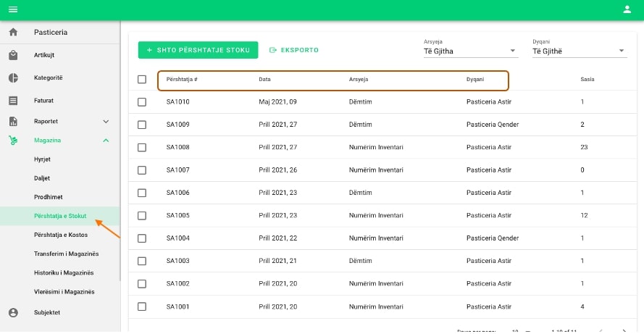The height and width of the screenshot is (334, 644).
Task: Click the user profile icon
Action: (627, 9)
